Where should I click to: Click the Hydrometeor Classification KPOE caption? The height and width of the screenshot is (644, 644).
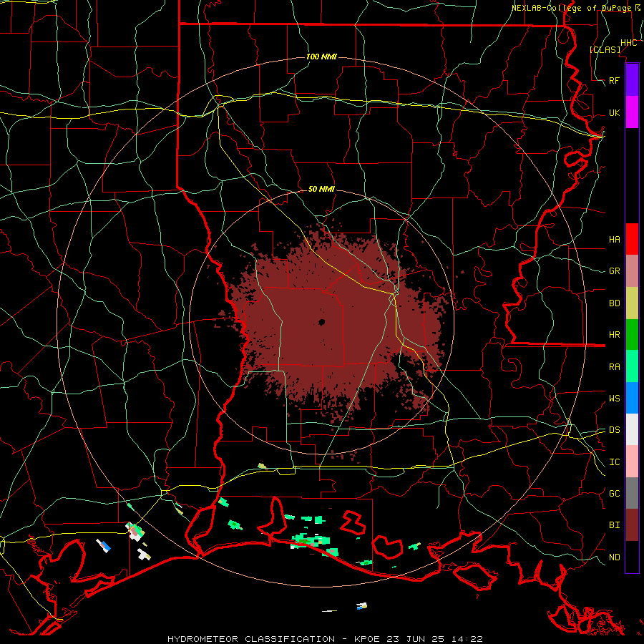(325, 639)
